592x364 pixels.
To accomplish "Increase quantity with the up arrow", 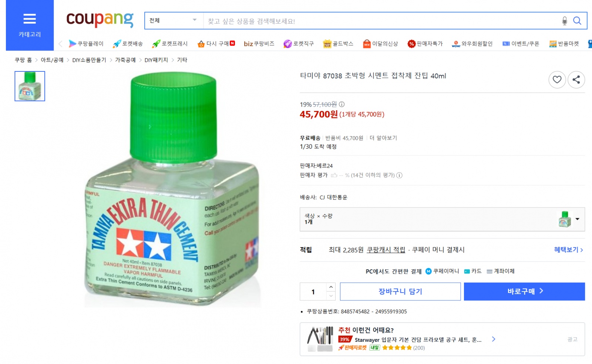I will [x=331, y=287].
